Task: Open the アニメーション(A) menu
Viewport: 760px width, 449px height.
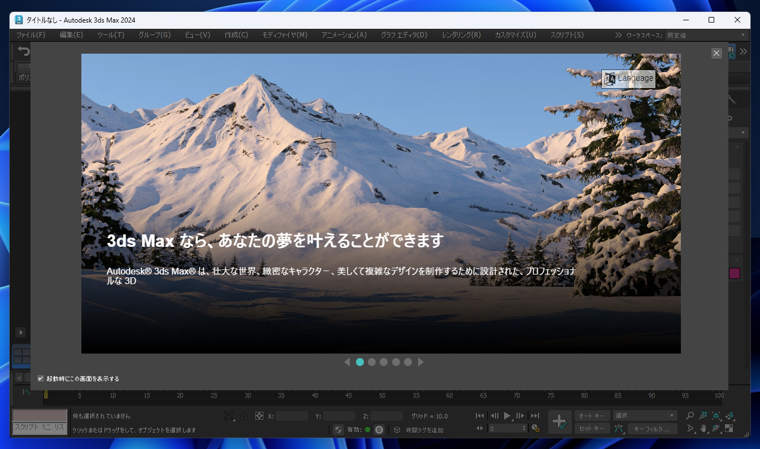Action: point(344,35)
